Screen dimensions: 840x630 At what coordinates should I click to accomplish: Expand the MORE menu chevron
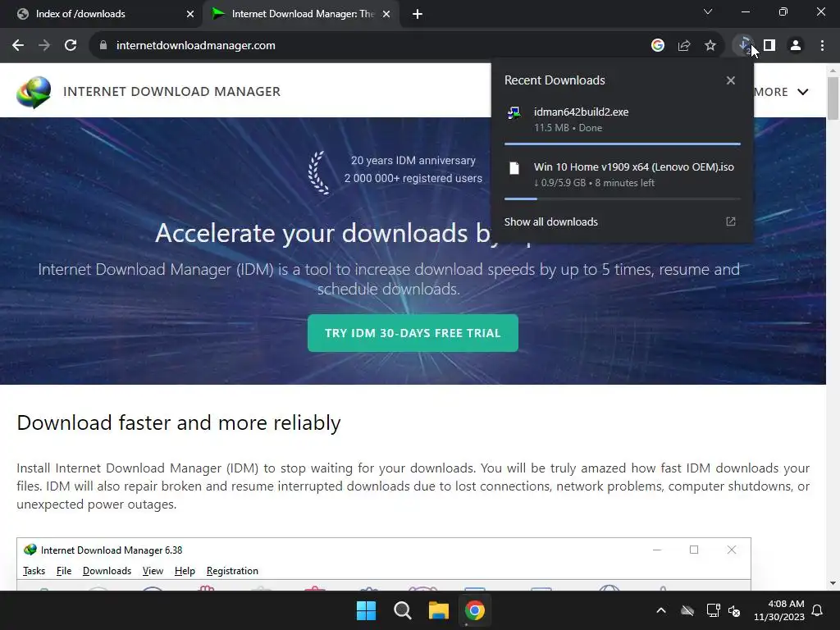tap(802, 92)
